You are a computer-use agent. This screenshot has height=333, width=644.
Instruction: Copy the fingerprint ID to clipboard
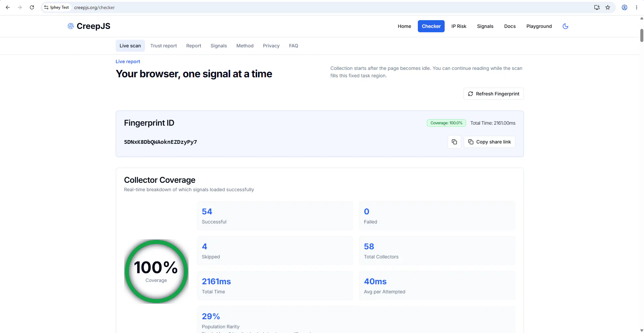coord(454,142)
